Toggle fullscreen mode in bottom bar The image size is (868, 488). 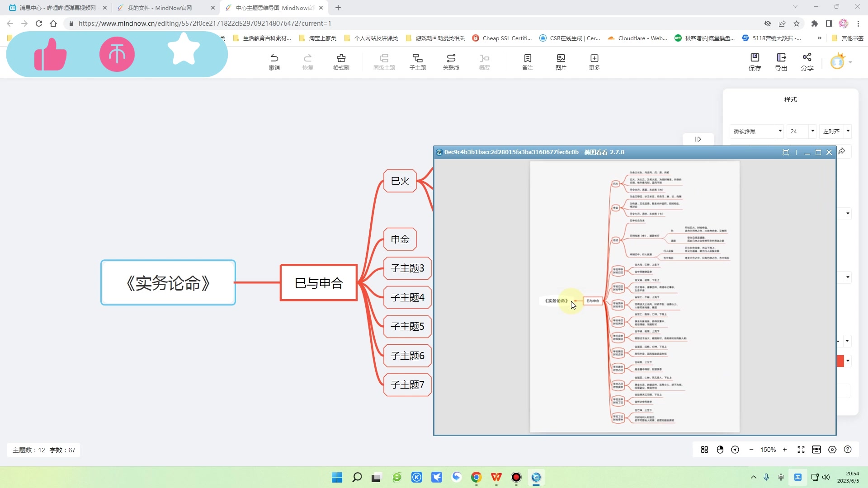pos(801,450)
